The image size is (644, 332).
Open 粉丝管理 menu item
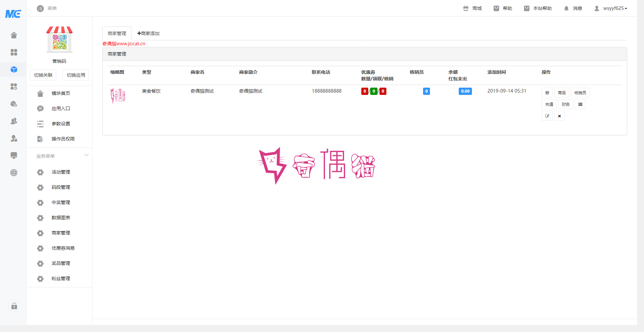pos(61,278)
